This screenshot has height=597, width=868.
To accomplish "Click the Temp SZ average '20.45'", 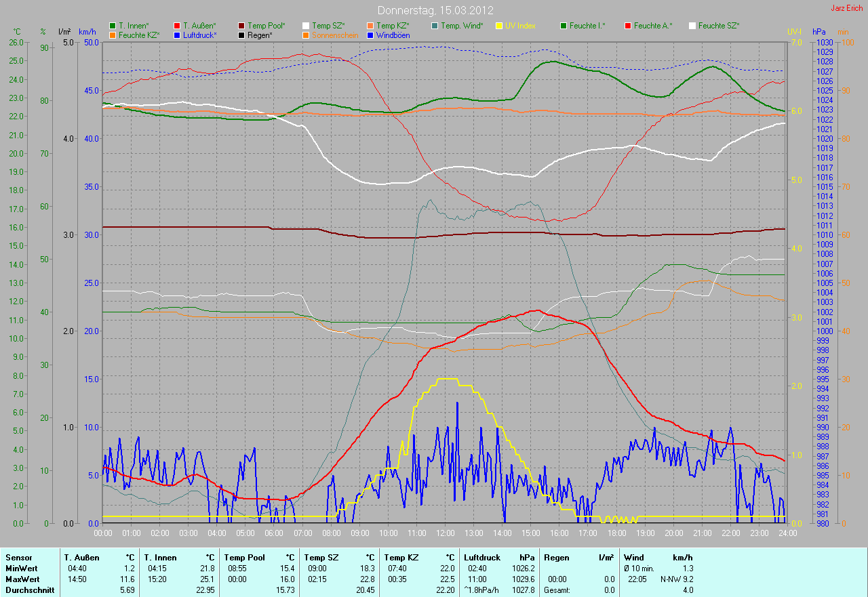I will pos(365,590).
